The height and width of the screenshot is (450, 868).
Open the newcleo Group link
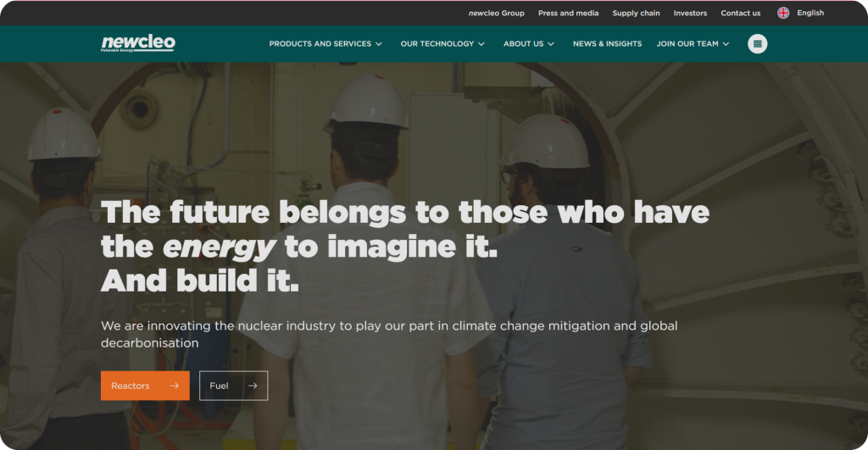coord(497,14)
